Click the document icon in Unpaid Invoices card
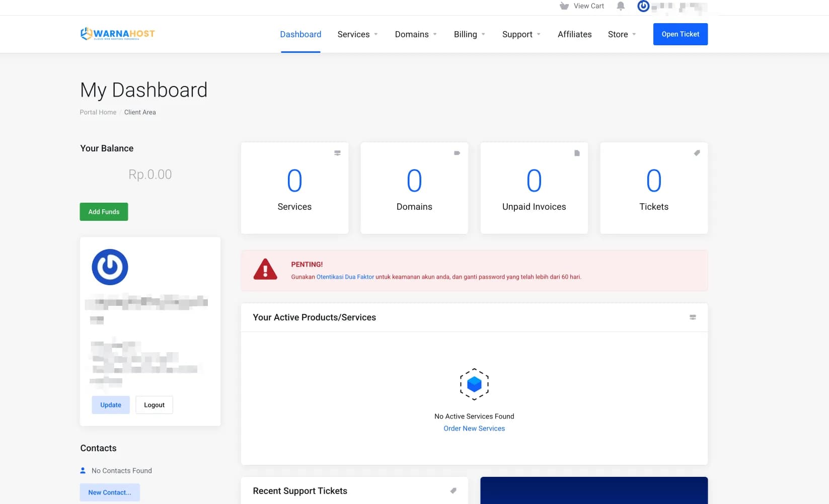 pyautogui.click(x=577, y=153)
